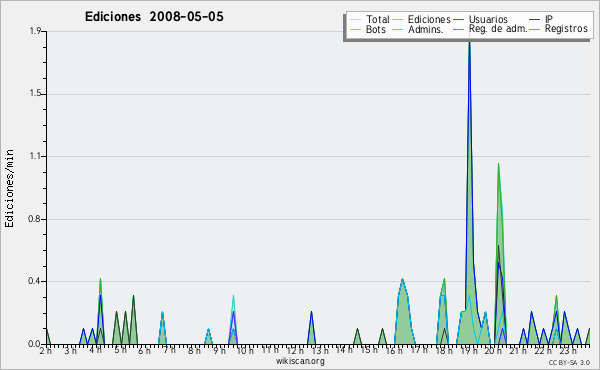Viewport: 600px width, 370px height.
Task: Click the magenta Reg. de adm. legend swatch
Action: coord(458,29)
